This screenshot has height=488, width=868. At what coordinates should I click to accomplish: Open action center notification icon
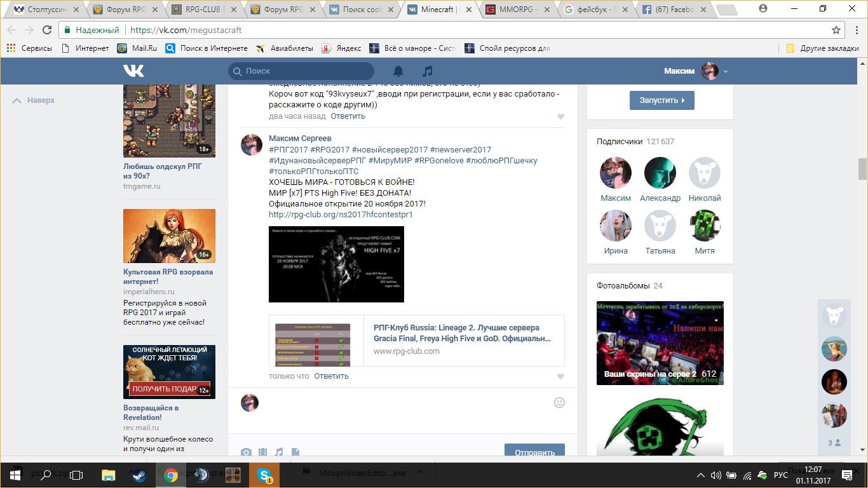[x=847, y=475]
